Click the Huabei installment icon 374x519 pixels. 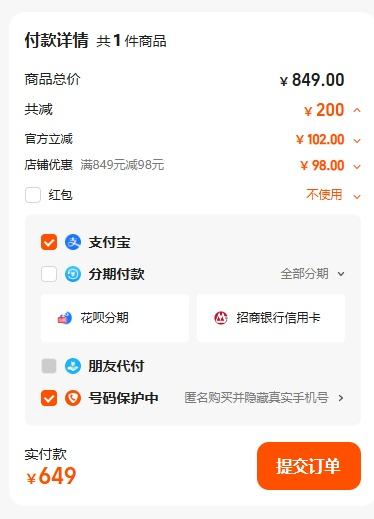[65, 318]
